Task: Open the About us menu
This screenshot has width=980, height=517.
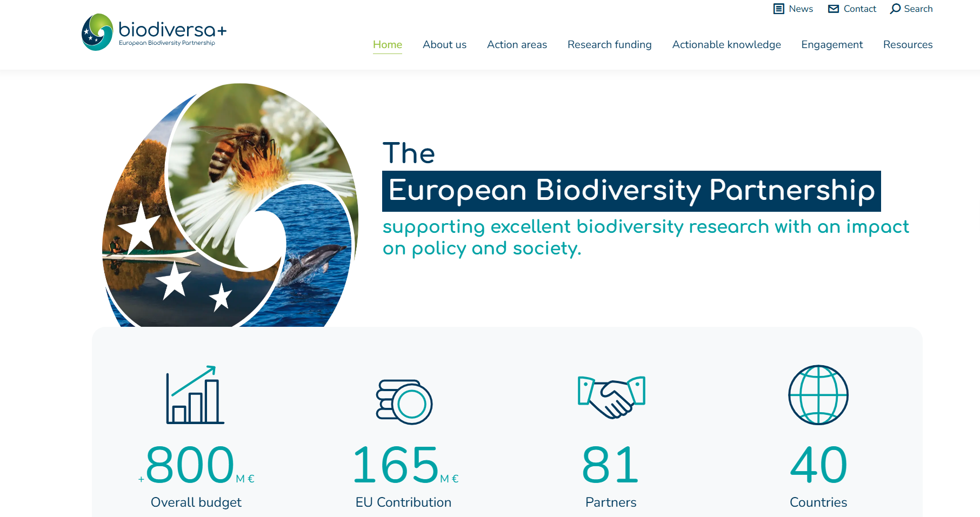Action: pyautogui.click(x=444, y=45)
